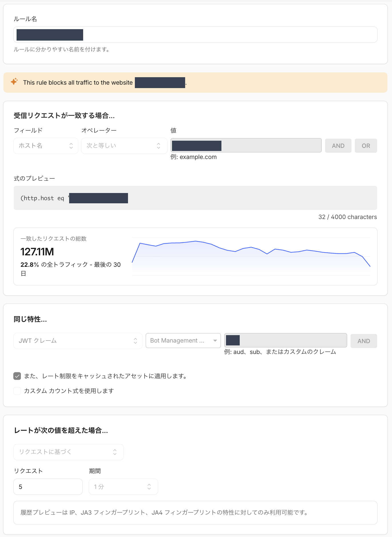Click the 例: aud、sub claim hint text
This screenshot has height=537, width=392.
(x=280, y=352)
